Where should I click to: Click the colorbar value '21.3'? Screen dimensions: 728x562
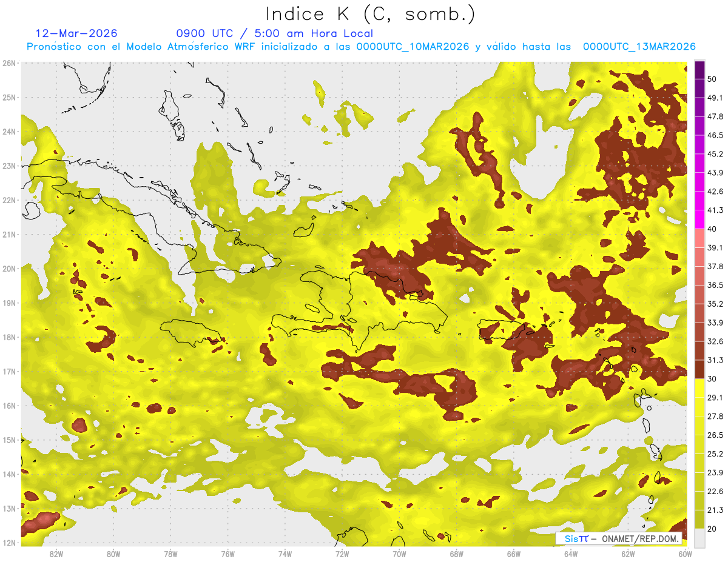(715, 510)
